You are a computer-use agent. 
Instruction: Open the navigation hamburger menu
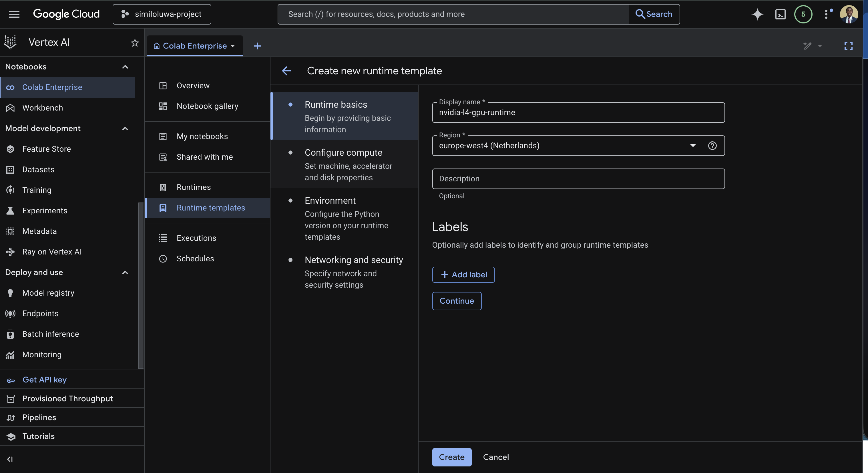point(14,14)
